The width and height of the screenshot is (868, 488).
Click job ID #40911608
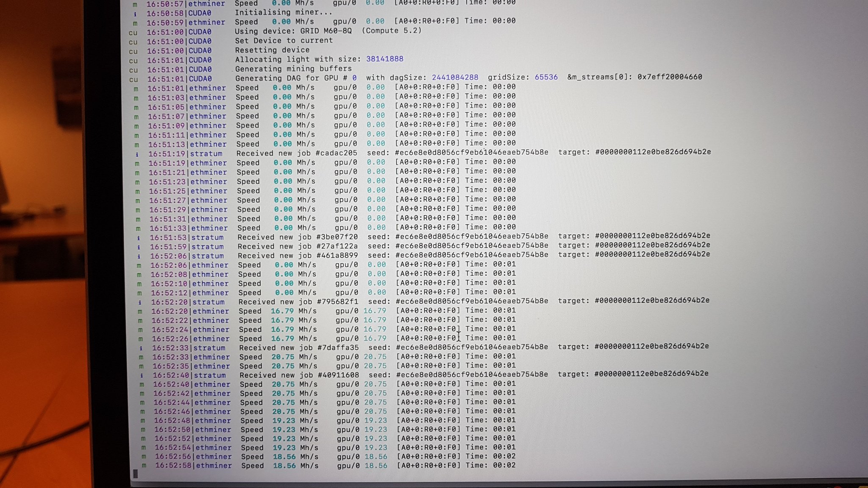click(x=338, y=375)
